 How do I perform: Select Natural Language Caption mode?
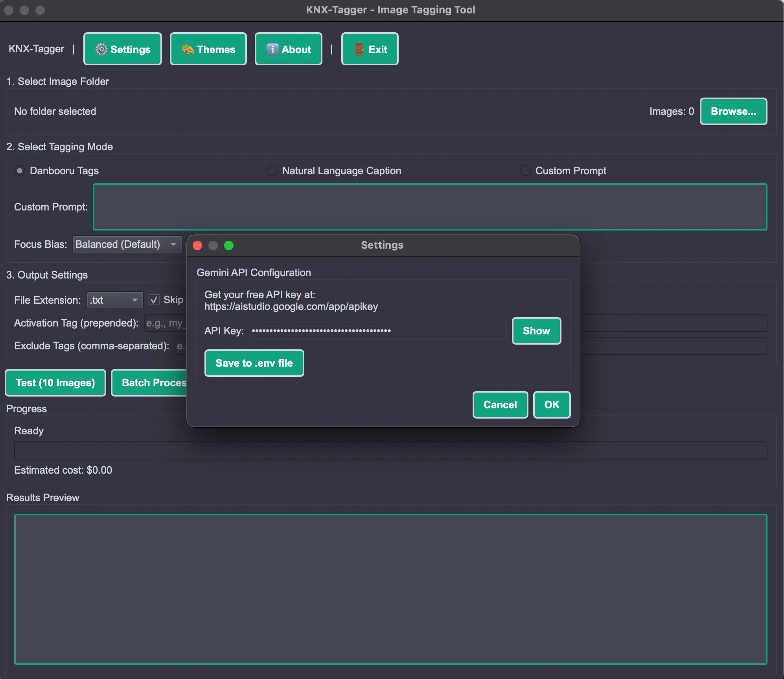(272, 171)
